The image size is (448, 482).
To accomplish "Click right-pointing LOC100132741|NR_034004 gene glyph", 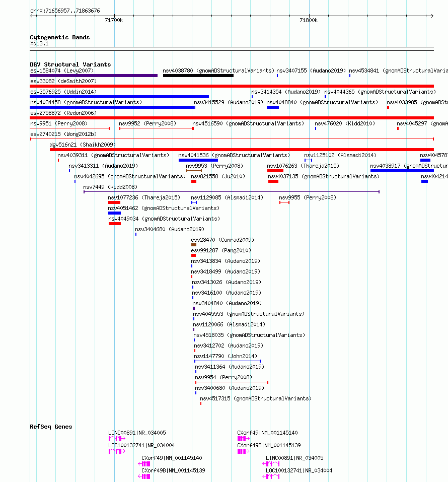I will point(117,451).
